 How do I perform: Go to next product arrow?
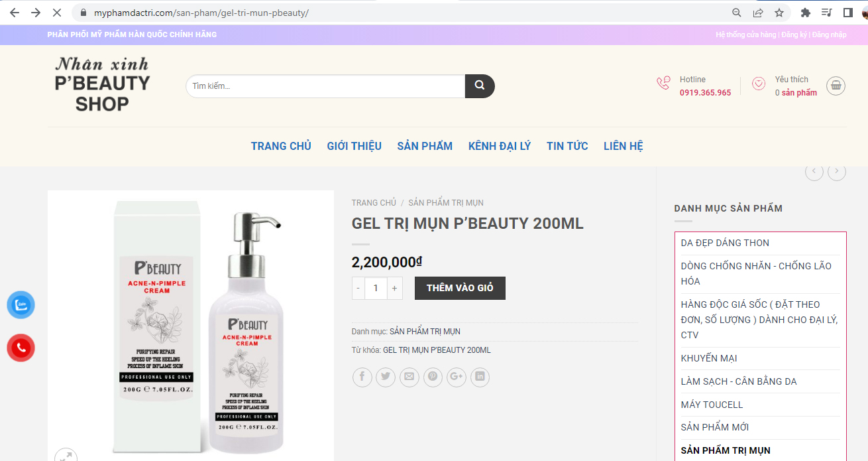837,172
